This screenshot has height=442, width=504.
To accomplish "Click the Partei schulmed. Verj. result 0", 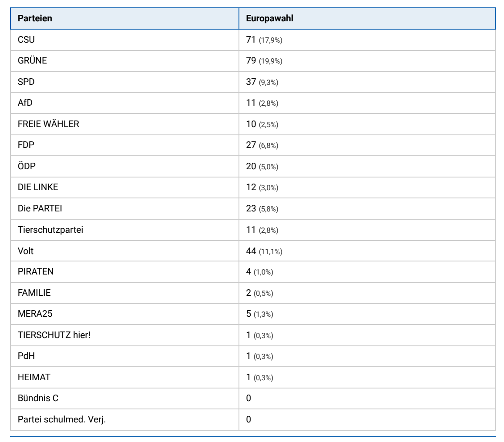I will pyautogui.click(x=249, y=419).
